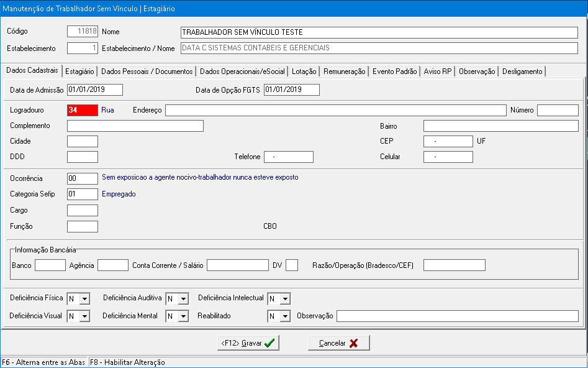Click the 'CBO' label
The height and width of the screenshot is (368, 588).
point(270,226)
